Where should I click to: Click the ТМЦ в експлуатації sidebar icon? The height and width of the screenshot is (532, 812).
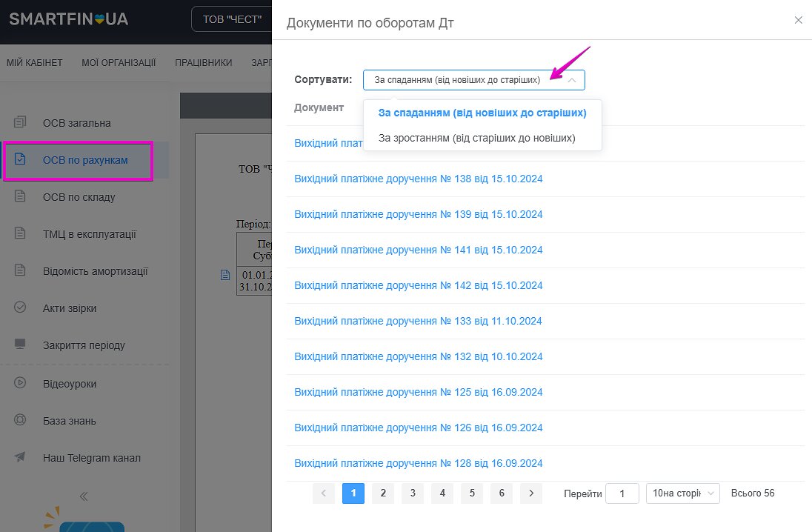(20, 233)
